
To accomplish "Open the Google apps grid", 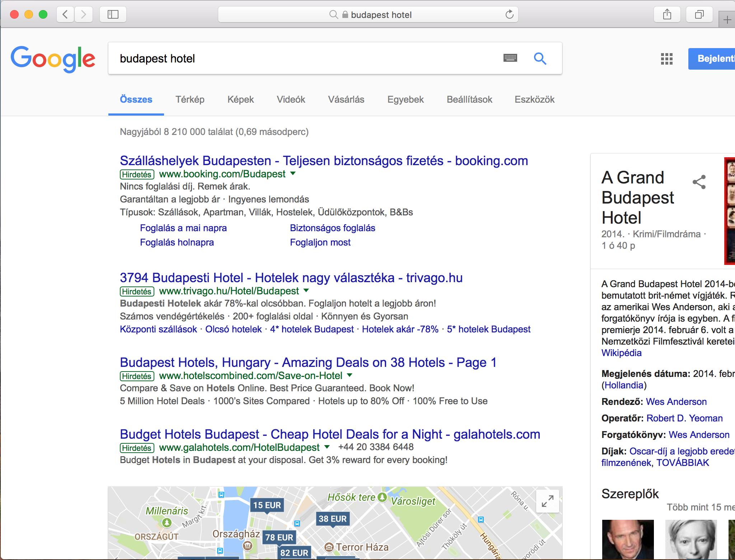I will point(667,59).
